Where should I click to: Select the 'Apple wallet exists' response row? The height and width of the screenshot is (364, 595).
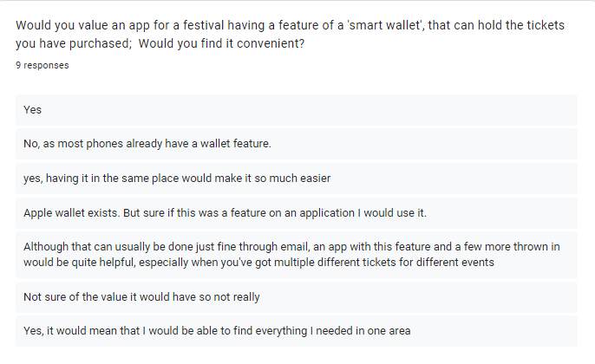pyautogui.click(x=297, y=213)
